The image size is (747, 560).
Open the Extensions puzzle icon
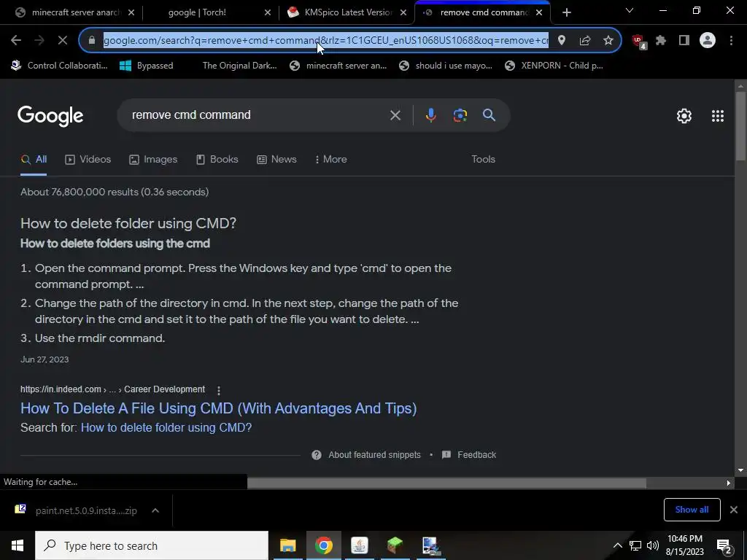pyautogui.click(x=661, y=41)
